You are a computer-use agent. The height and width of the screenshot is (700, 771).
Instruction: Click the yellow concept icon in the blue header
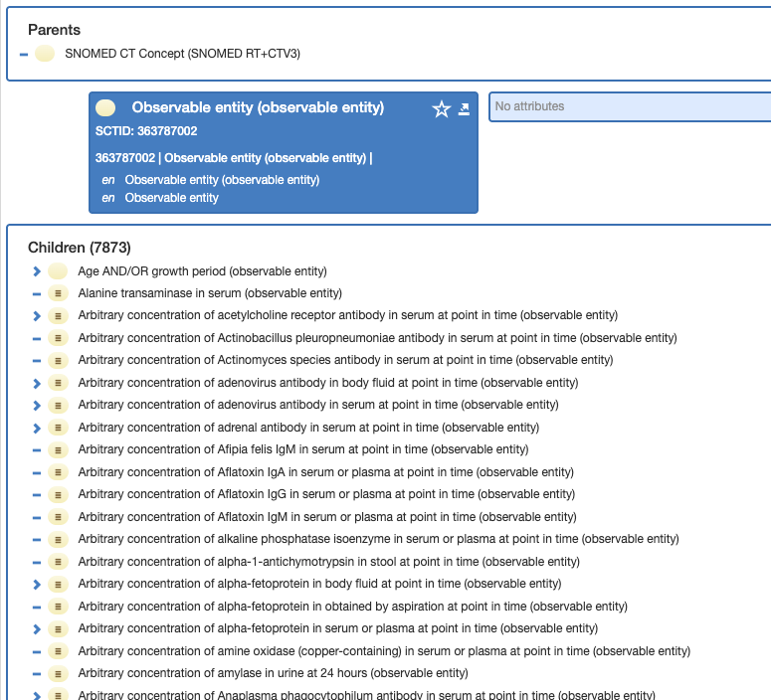tap(105, 107)
